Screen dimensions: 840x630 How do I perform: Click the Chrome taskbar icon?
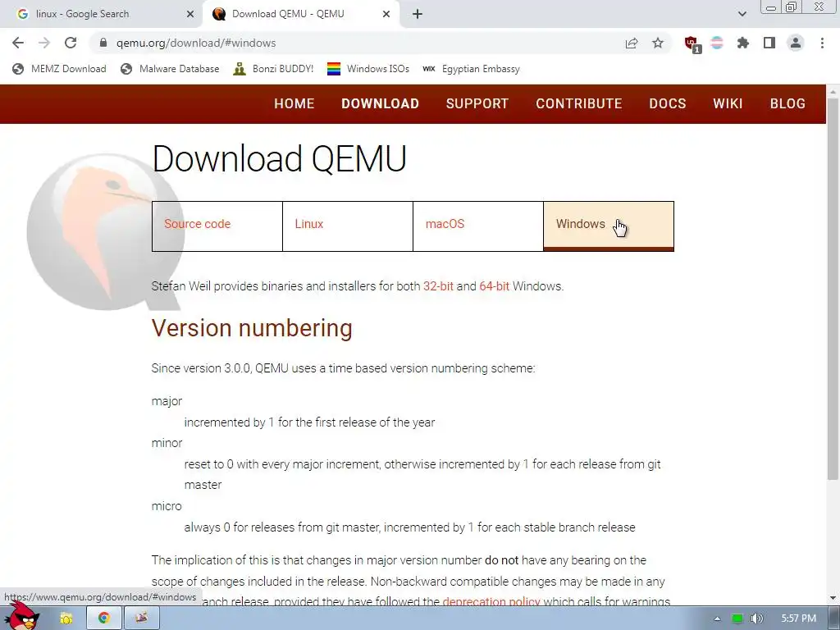pos(104,619)
